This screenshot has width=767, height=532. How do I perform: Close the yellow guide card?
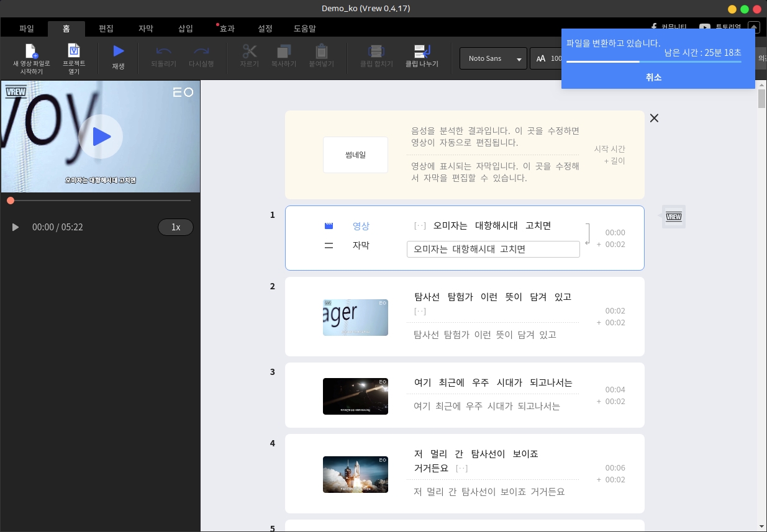coord(654,118)
